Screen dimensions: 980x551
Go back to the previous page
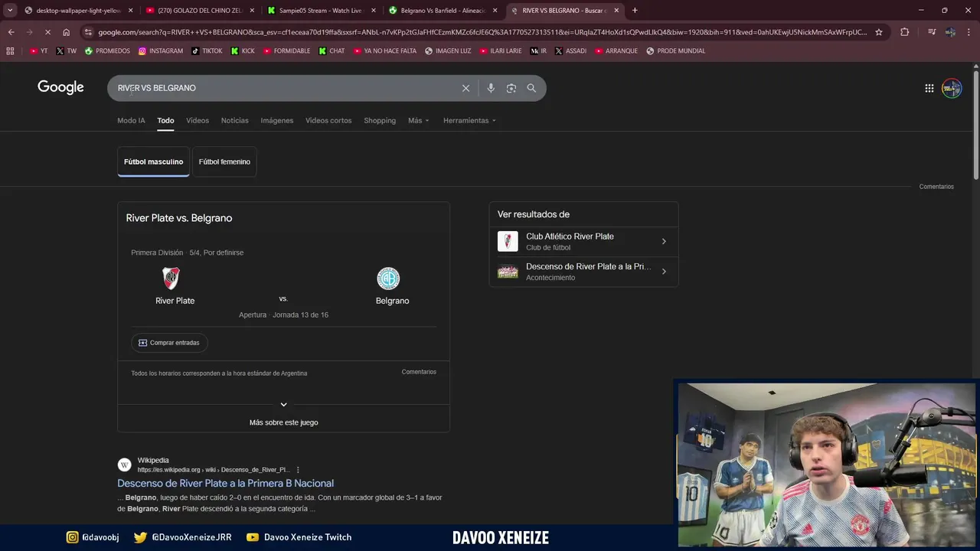point(11,32)
